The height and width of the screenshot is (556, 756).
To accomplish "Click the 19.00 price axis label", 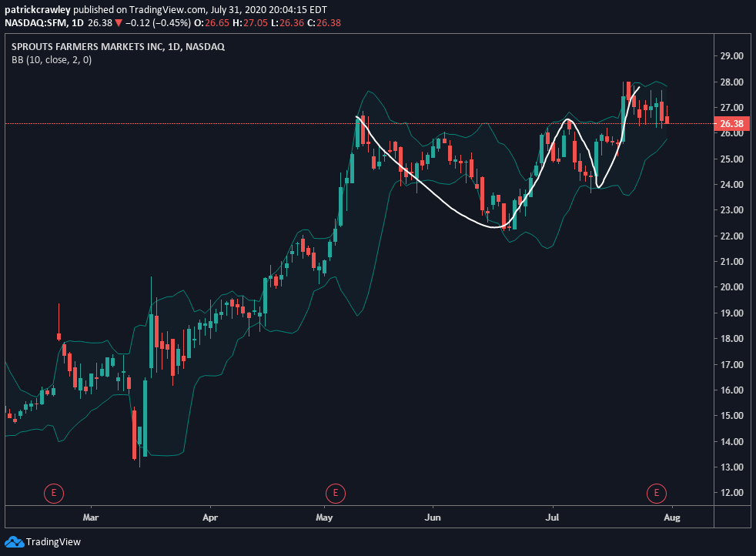I will pyautogui.click(x=731, y=313).
